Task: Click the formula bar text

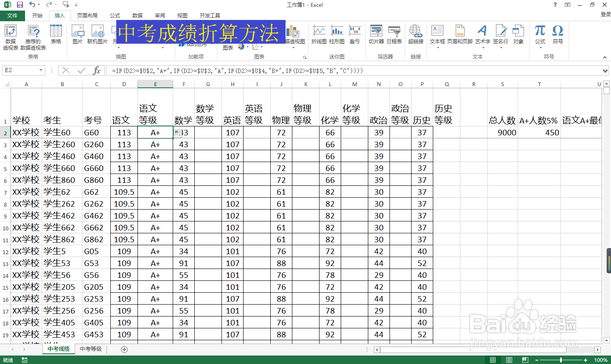Action: coord(237,71)
